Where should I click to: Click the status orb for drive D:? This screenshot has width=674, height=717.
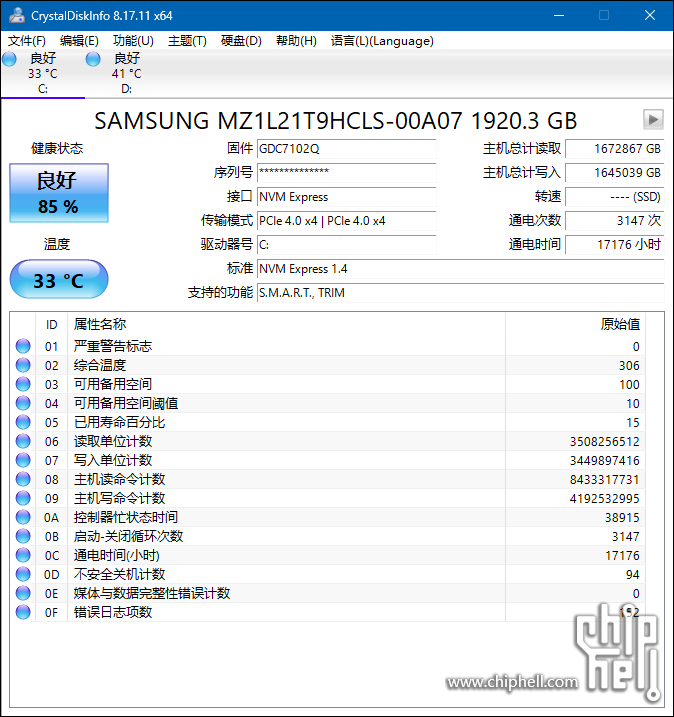point(93,59)
